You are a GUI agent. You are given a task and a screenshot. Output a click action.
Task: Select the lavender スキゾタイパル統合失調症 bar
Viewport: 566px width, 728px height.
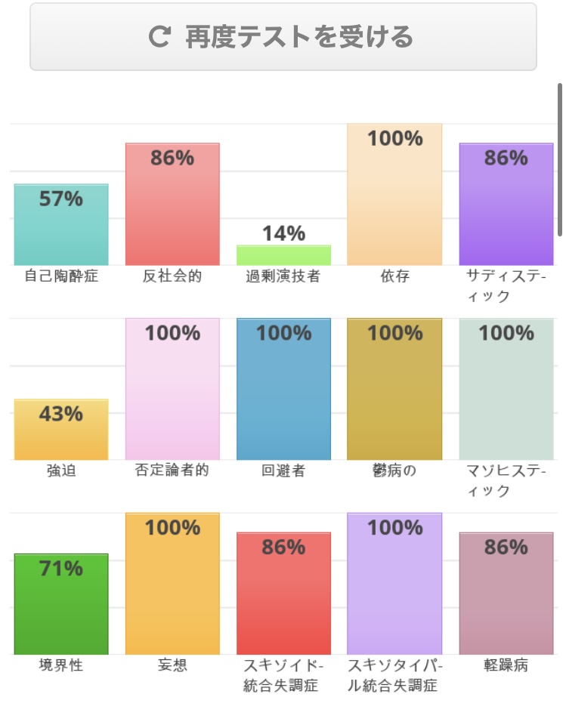(394, 585)
